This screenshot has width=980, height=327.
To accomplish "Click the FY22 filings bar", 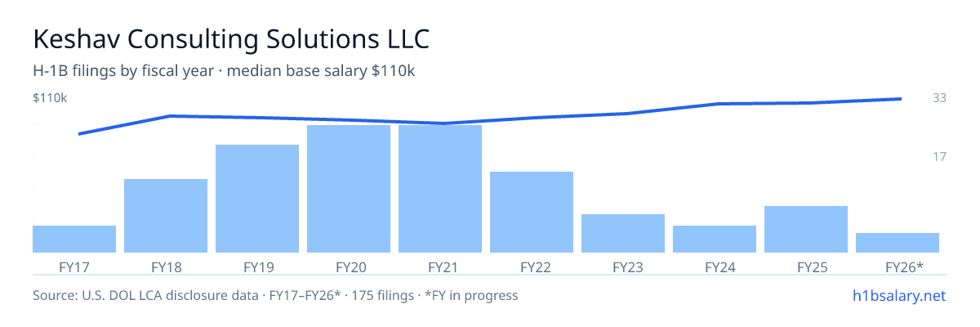I will 532,212.
